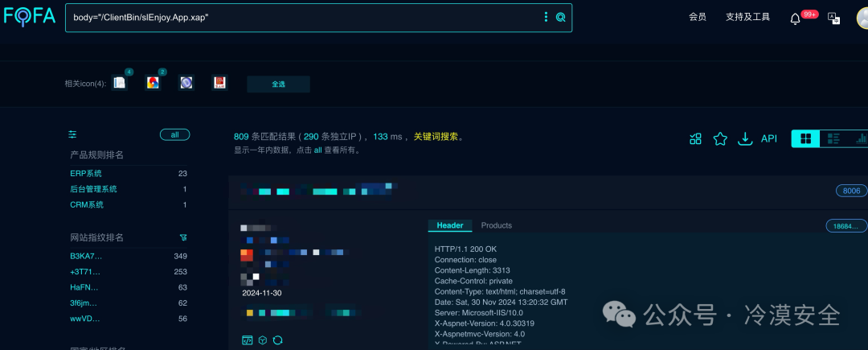Click 关键词搜索 yellow text

click(x=436, y=137)
